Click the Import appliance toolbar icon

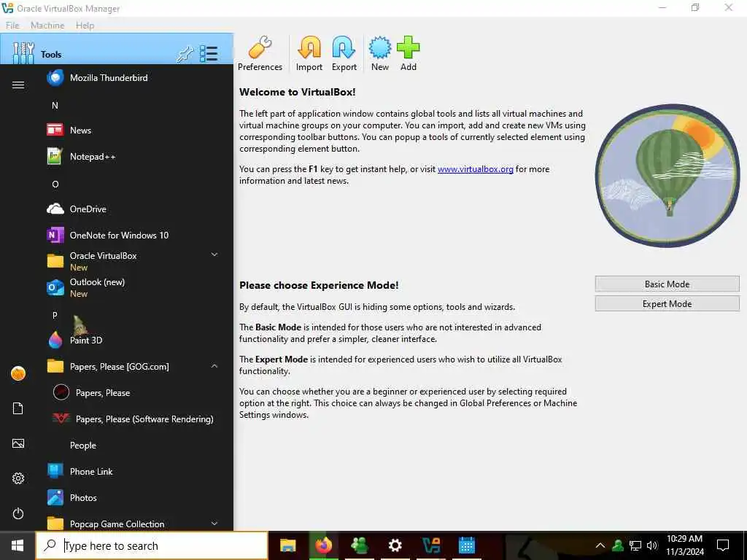pos(309,54)
